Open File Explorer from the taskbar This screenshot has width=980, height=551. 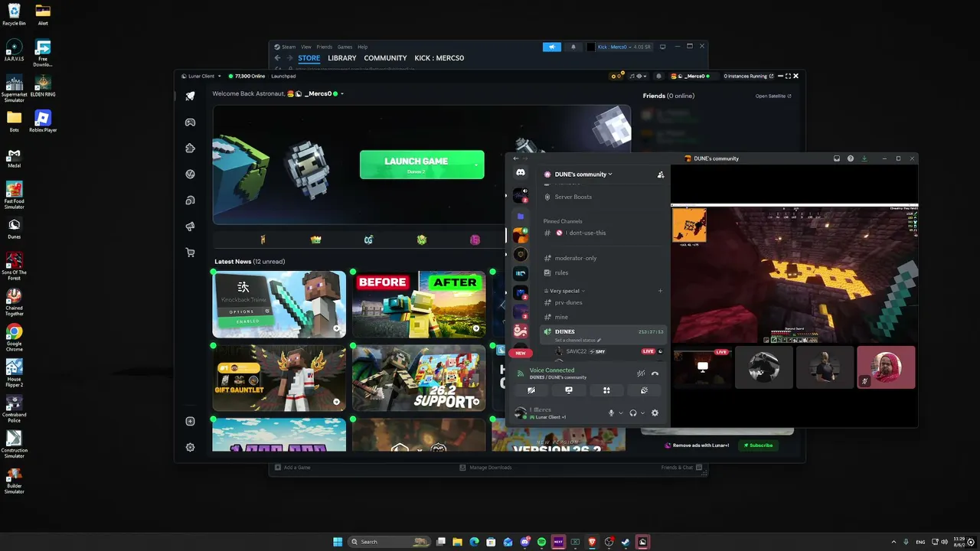457,542
